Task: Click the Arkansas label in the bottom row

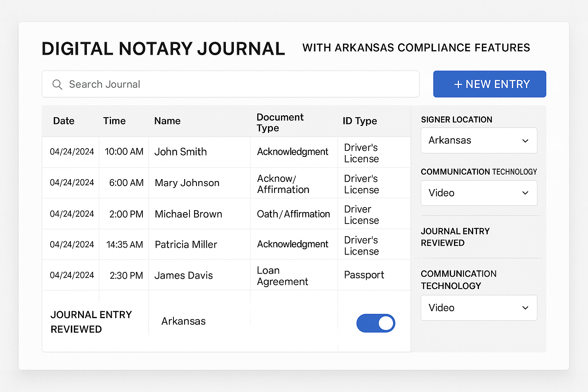Action: pos(183,321)
